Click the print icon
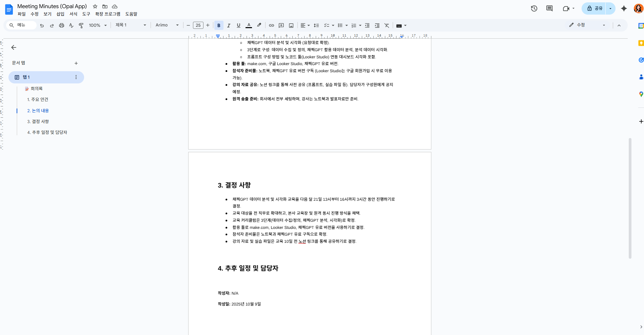The image size is (644, 335). (61, 25)
